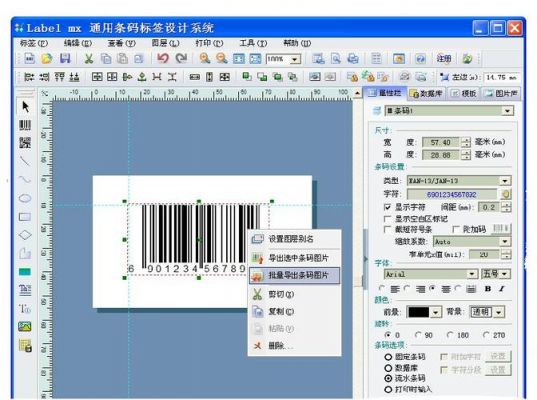Switch to the 图片库 tab
537x400 pixels.
pyautogui.click(x=502, y=93)
